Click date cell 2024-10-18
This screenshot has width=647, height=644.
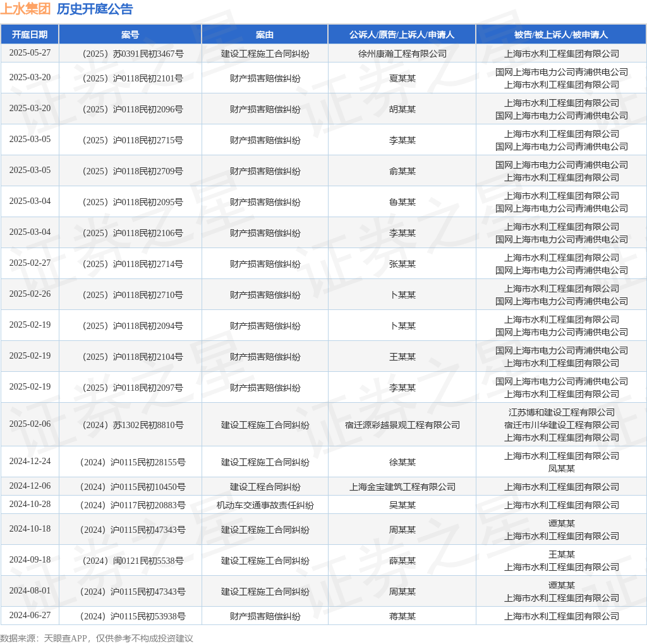(x=30, y=529)
